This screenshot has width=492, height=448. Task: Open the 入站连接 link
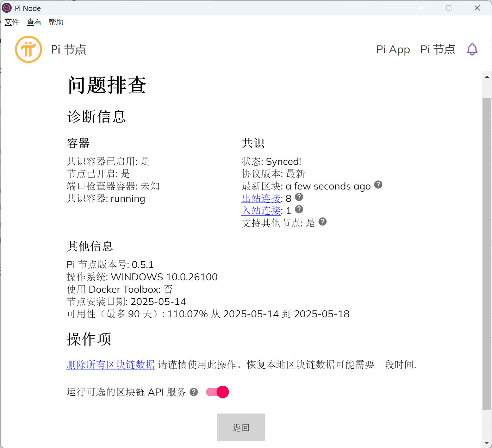point(261,211)
